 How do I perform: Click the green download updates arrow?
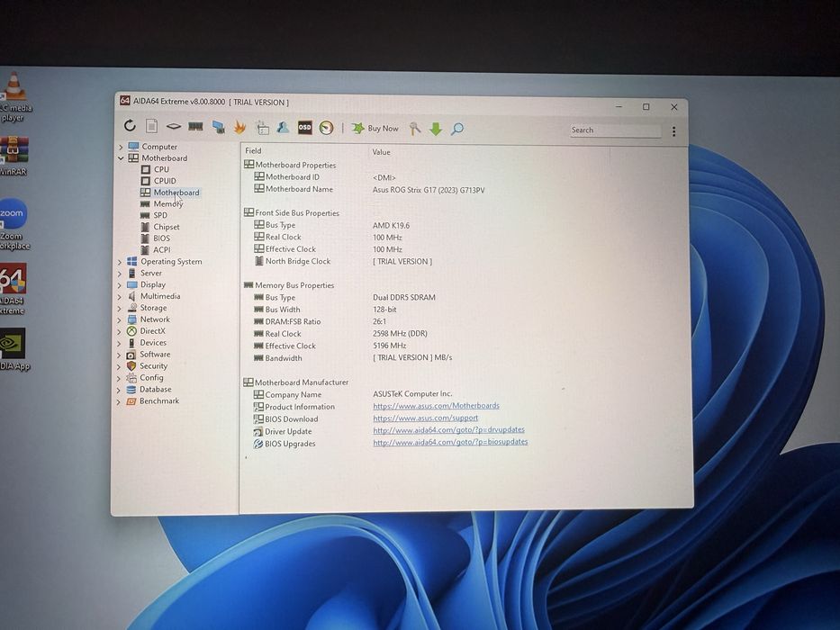click(x=436, y=129)
